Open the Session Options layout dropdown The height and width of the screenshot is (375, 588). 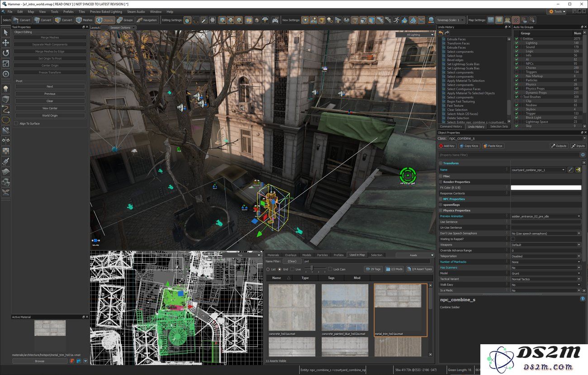click(x=122, y=28)
